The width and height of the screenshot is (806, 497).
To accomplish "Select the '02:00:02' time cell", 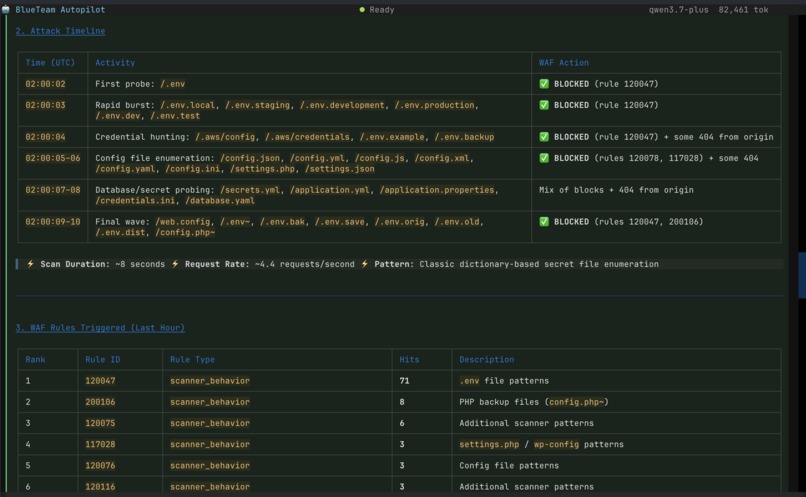I will click(x=45, y=84).
